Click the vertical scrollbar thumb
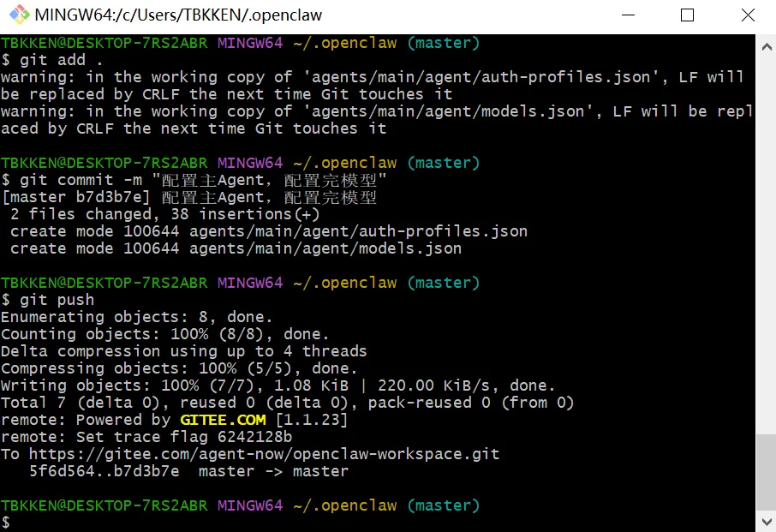The height and width of the screenshot is (532, 776). pos(766,472)
